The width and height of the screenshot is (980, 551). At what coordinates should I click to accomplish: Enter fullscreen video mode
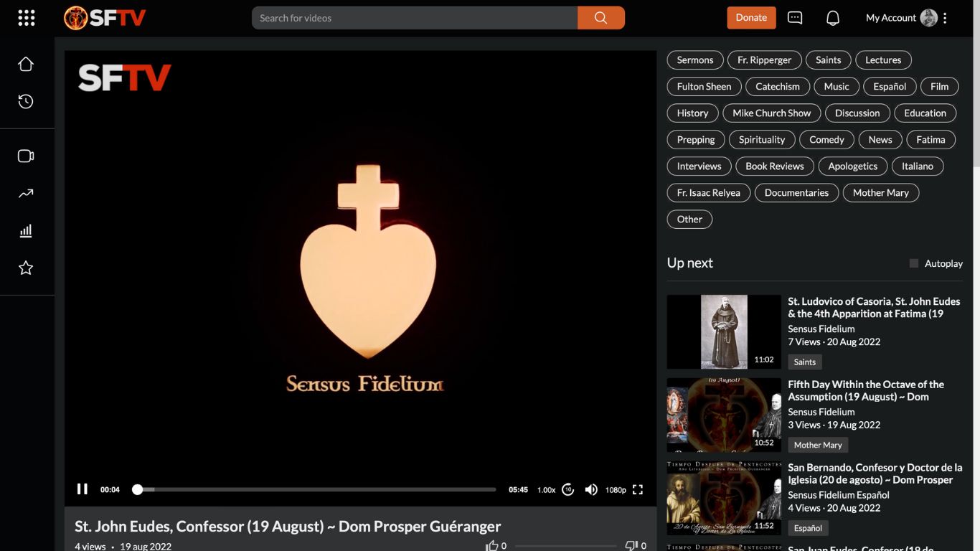(x=638, y=490)
